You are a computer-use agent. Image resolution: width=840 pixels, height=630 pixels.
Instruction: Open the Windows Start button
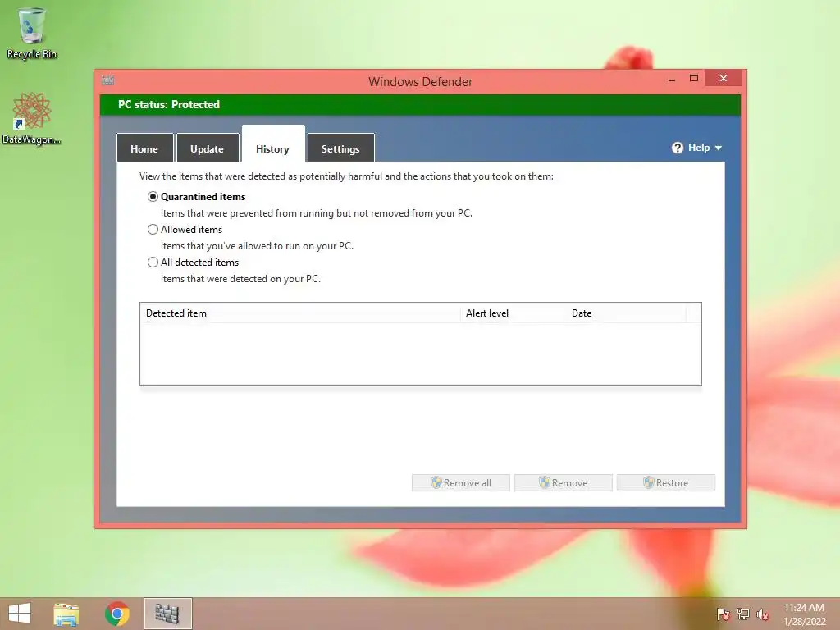[20, 614]
